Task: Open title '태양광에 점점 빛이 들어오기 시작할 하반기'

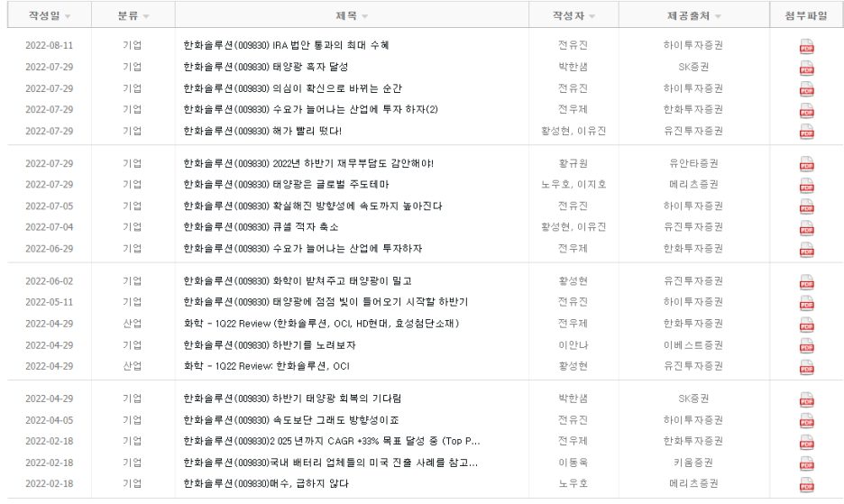Action: point(326,301)
